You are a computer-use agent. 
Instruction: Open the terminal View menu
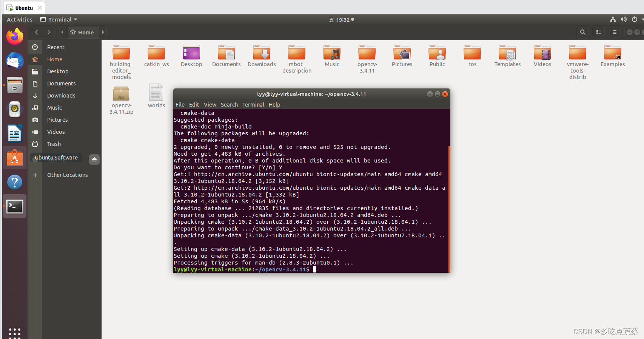210,105
